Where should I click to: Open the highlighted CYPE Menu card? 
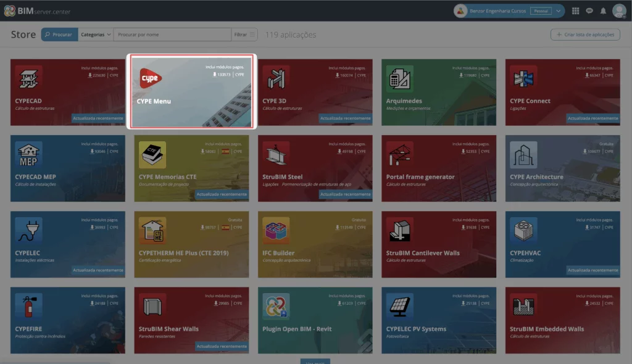[191, 91]
